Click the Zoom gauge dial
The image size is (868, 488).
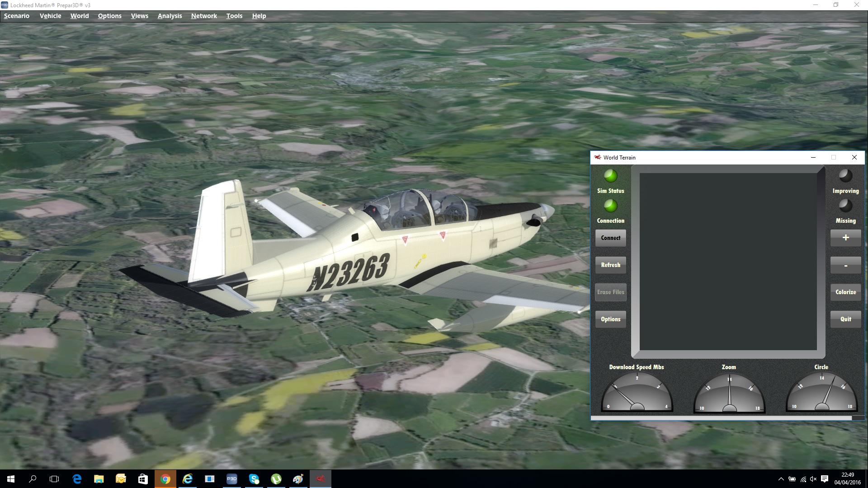[x=729, y=394]
